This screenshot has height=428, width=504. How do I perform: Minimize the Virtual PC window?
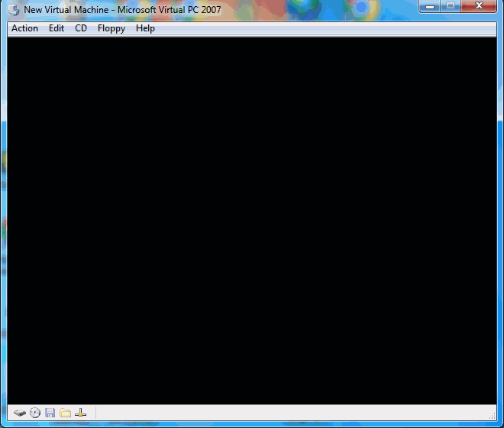click(x=430, y=6)
